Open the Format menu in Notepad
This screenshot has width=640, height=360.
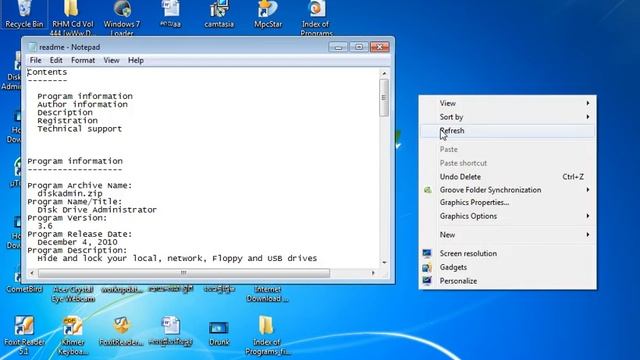[83, 60]
